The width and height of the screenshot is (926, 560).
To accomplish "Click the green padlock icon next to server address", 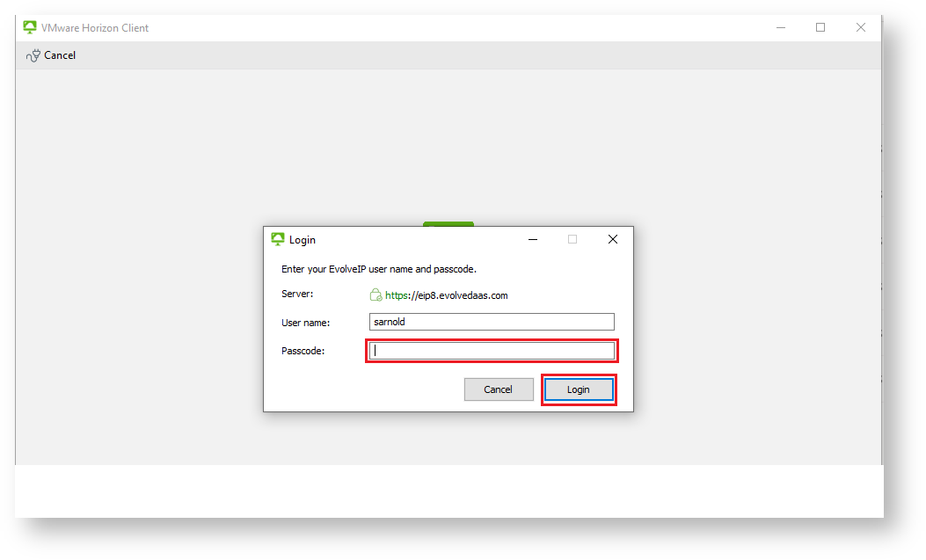I will pos(376,295).
